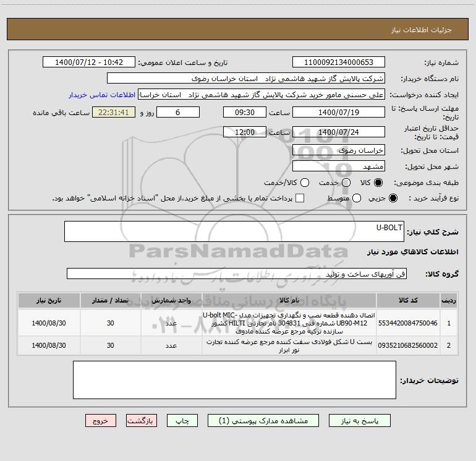Screen dimensions: 476x461
Task: Click the response deadline date 1400/07/19
Action: [339, 112]
